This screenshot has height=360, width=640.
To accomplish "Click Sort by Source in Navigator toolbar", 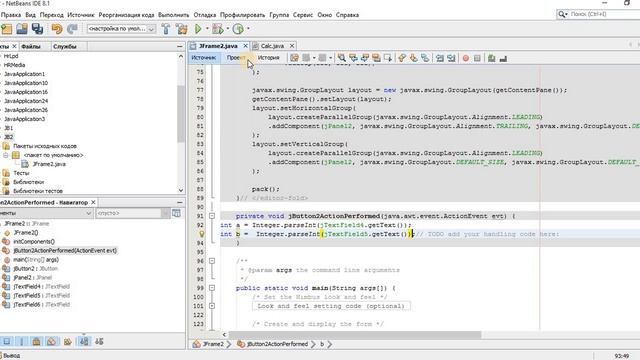I will (99, 342).
